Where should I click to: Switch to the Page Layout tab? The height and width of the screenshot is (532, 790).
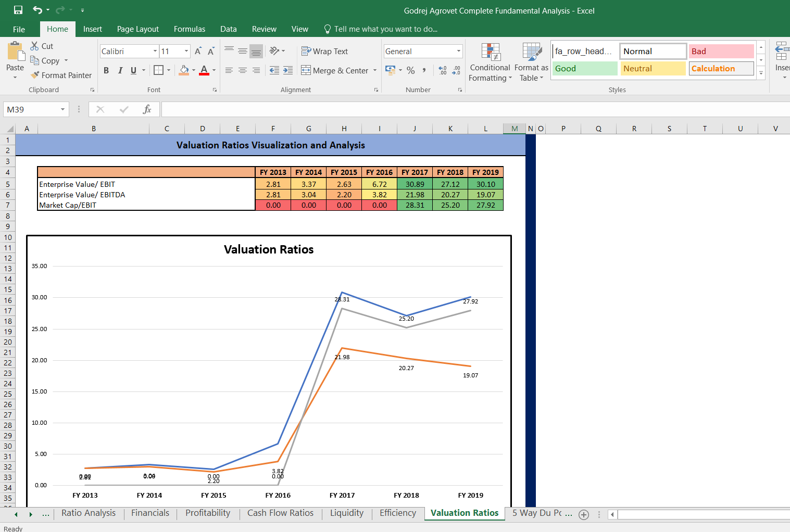click(138, 29)
